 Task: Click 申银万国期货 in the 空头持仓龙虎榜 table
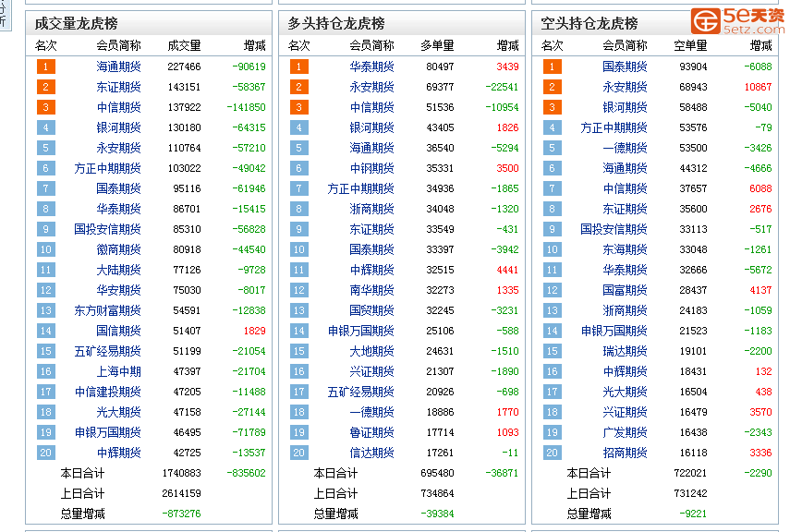(x=614, y=331)
